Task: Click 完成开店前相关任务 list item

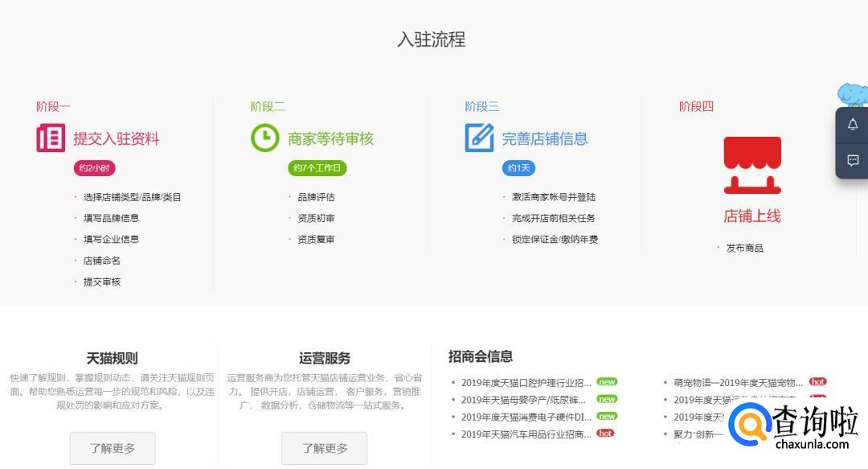Action: 554,219
